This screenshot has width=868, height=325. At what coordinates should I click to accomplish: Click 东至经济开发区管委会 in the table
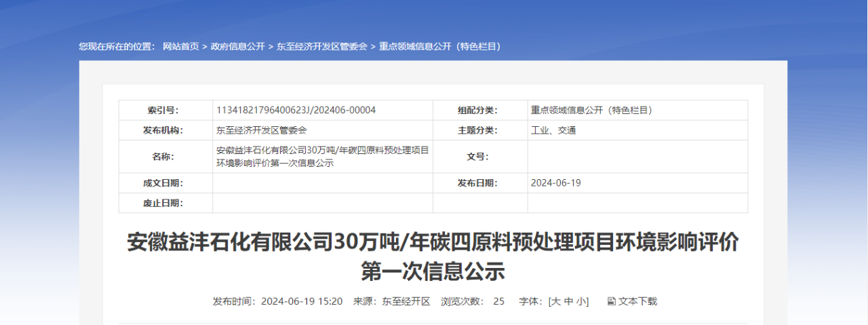click(261, 130)
